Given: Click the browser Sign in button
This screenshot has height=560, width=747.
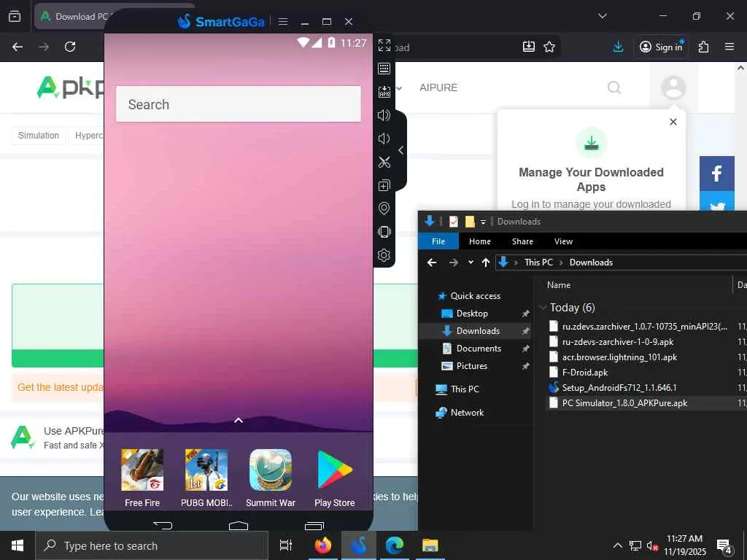Looking at the screenshot, I should pos(661,47).
